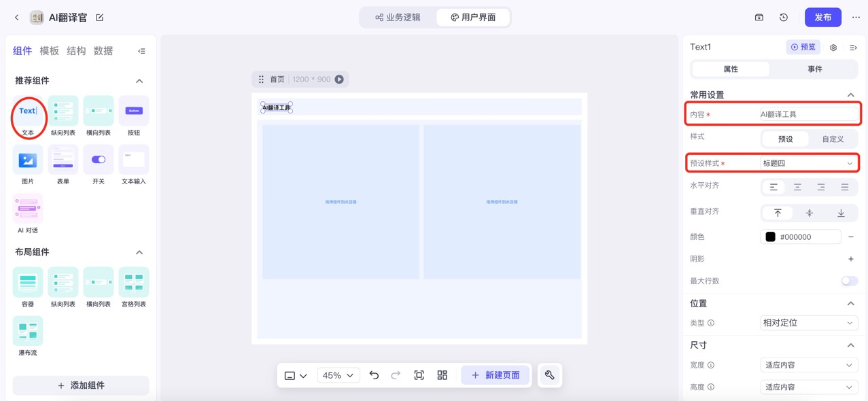868x401 pixels.
Task: Select center horizontal alignment option
Action: pyautogui.click(x=797, y=186)
